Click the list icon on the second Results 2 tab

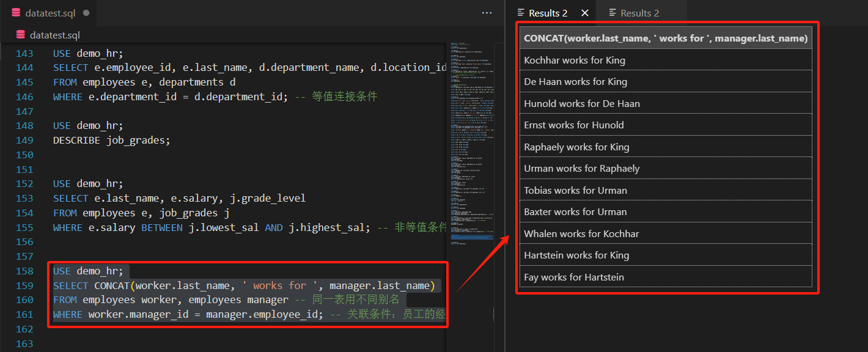612,13
